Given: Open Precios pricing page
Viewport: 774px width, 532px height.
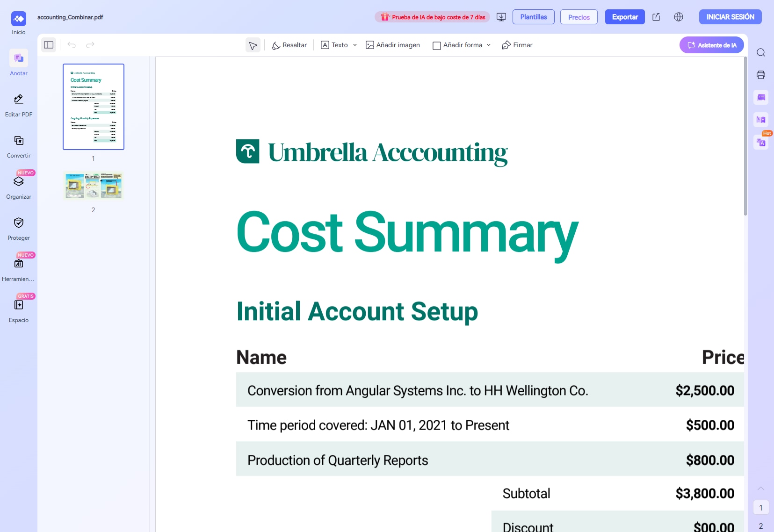Looking at the screenshot, I should pos(579,17).
